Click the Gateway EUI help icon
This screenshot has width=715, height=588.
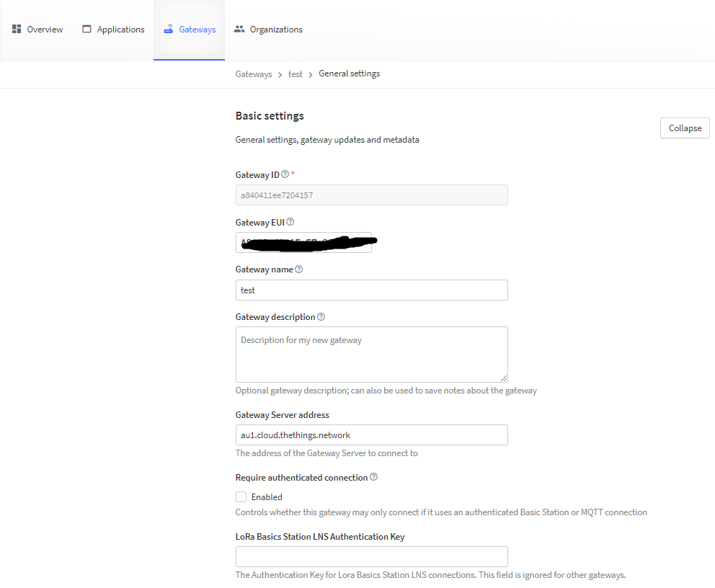[289, 221]
